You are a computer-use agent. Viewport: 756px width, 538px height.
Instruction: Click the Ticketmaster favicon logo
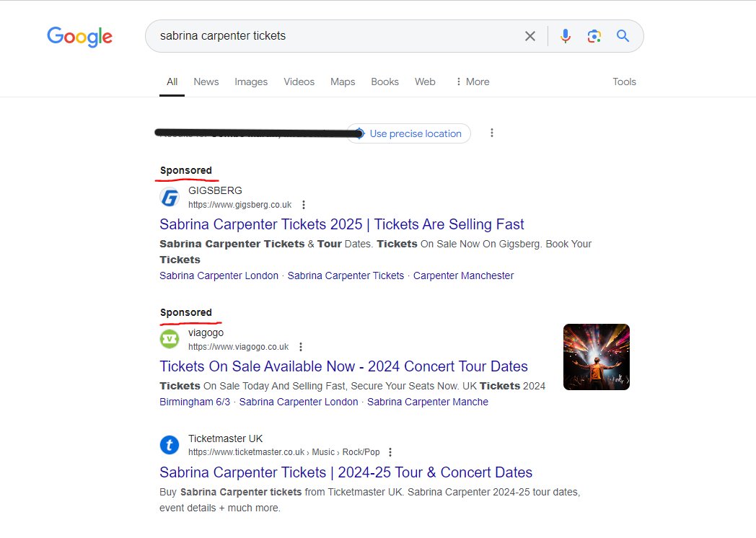pyautogui.click(x=170, y=445)
